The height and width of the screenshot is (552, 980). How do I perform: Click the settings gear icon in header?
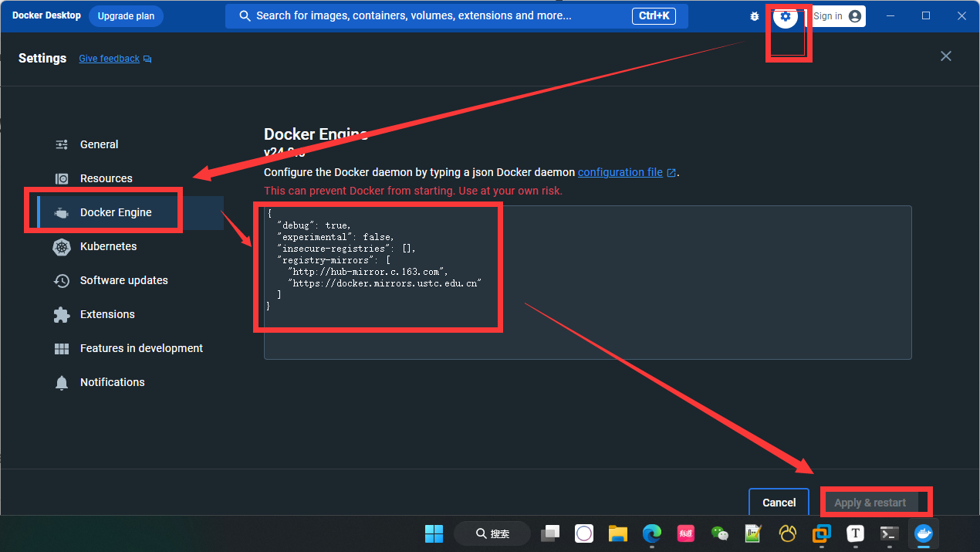point(786,16)
